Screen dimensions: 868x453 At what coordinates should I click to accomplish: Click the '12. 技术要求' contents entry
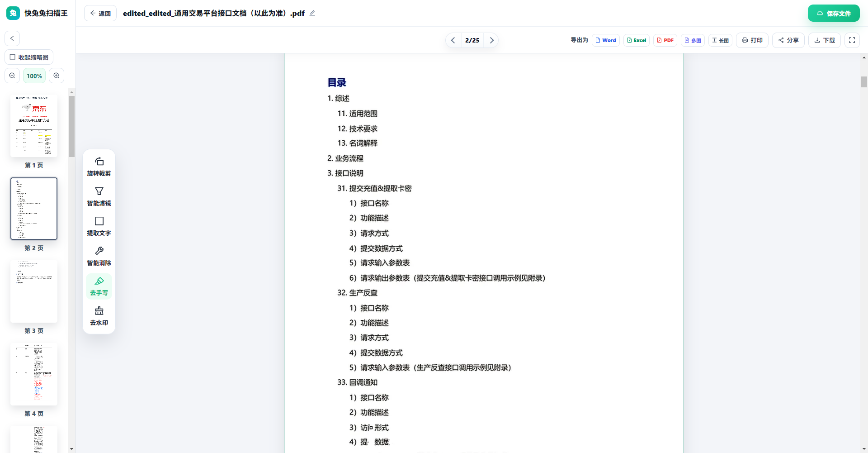(x=357, y=129)
